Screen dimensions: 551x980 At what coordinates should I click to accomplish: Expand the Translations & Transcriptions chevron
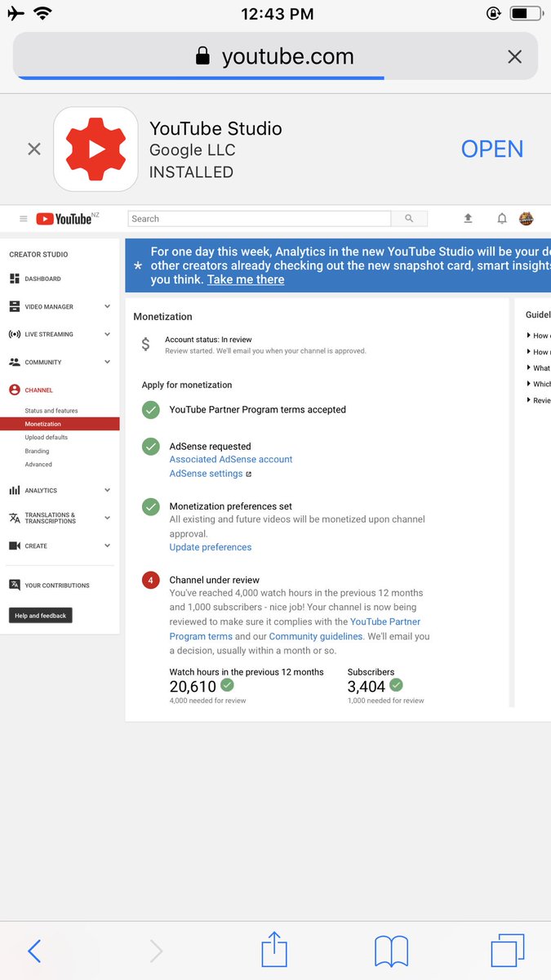pos(107,519)
